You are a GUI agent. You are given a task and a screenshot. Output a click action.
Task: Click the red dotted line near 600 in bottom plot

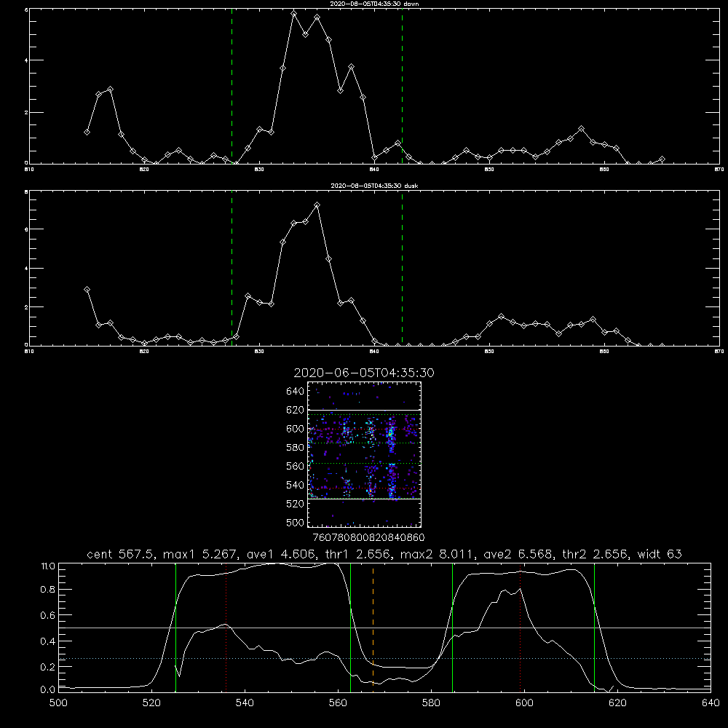pyautogui.click(x=521, y=627)
